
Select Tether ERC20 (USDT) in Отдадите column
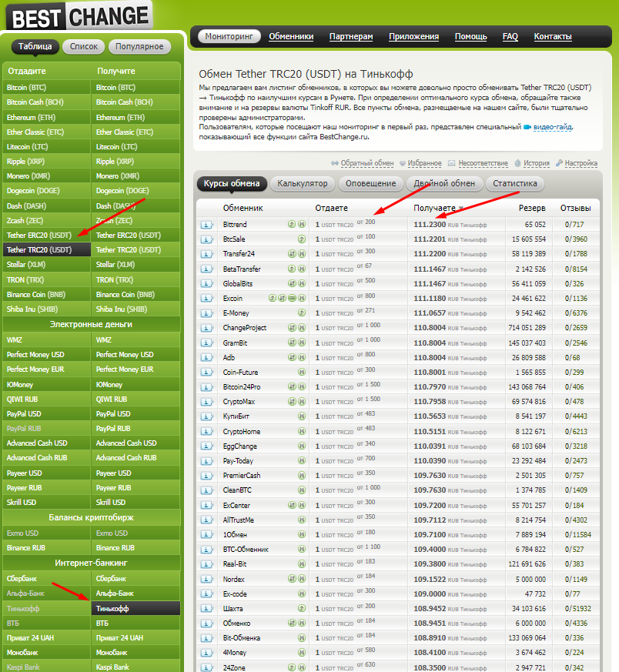(x=47, y=236)
